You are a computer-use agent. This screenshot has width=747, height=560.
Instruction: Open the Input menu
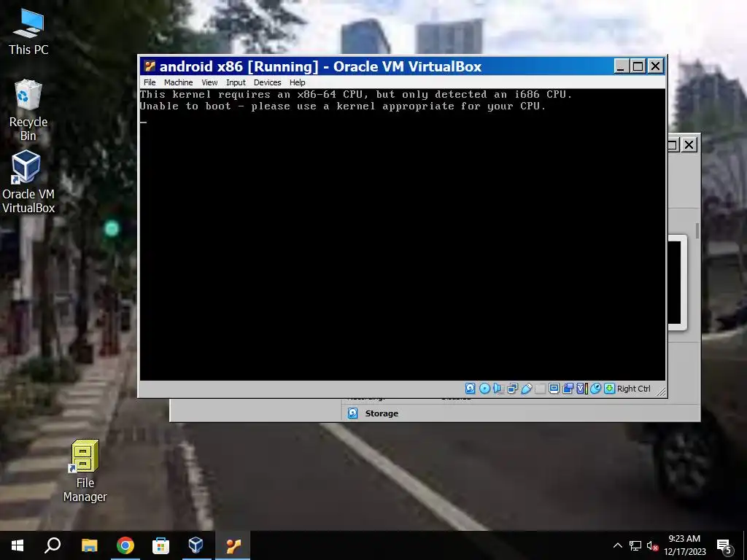click(236, 82)
